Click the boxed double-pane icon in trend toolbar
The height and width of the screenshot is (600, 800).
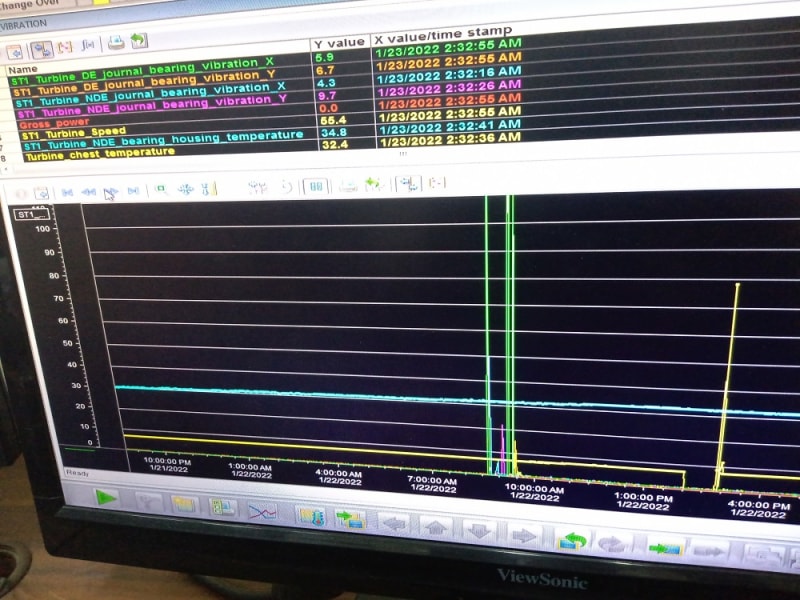[316, 186]
